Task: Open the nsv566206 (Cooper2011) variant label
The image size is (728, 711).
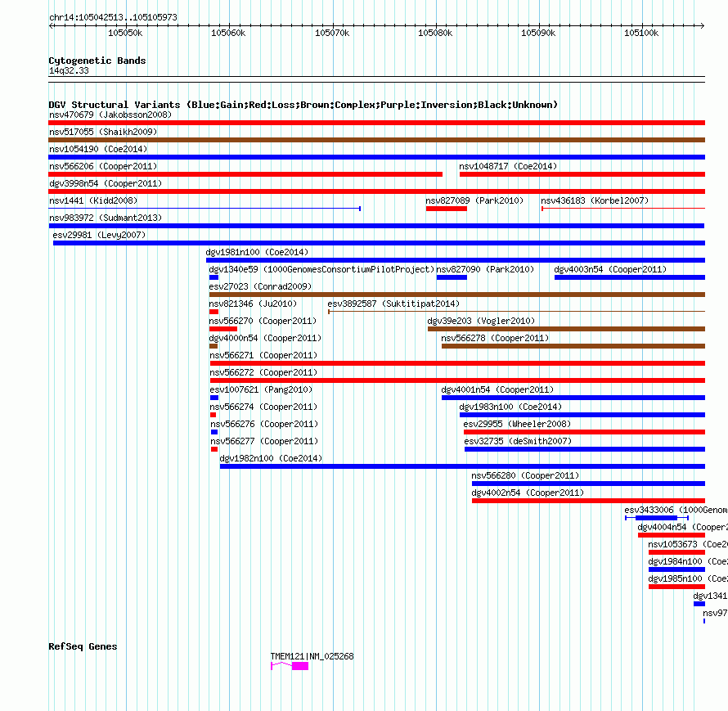Action: pos(103,166)
